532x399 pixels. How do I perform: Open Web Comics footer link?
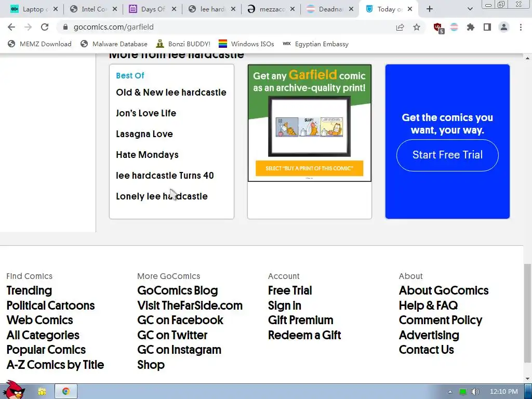point(39,320)
